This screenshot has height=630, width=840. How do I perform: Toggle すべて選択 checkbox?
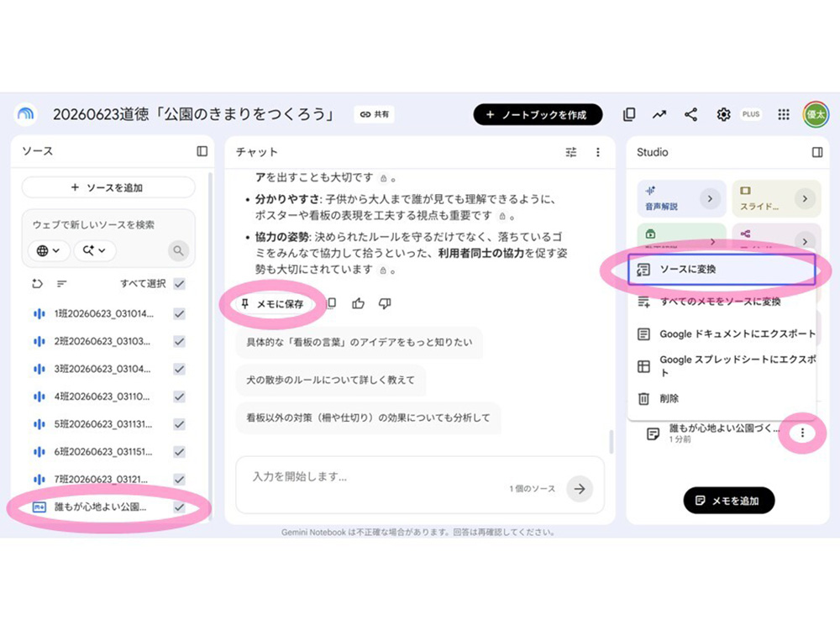click(180, 283)
